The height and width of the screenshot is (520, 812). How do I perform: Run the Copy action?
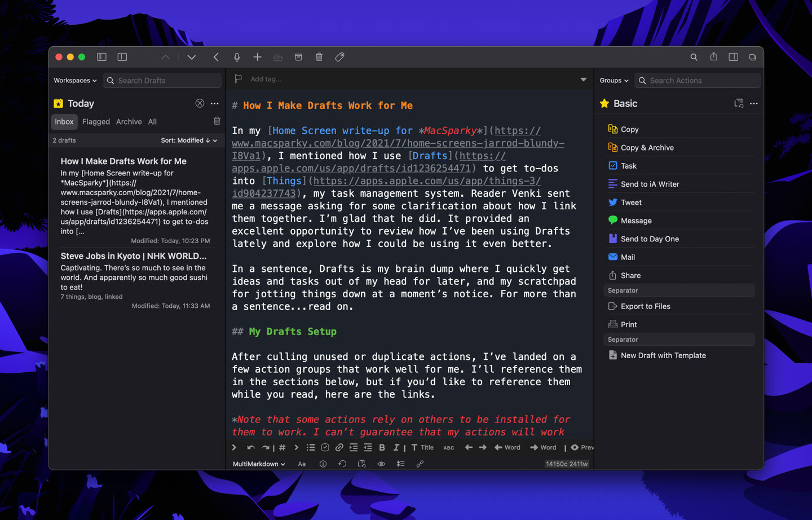(679, 129)
